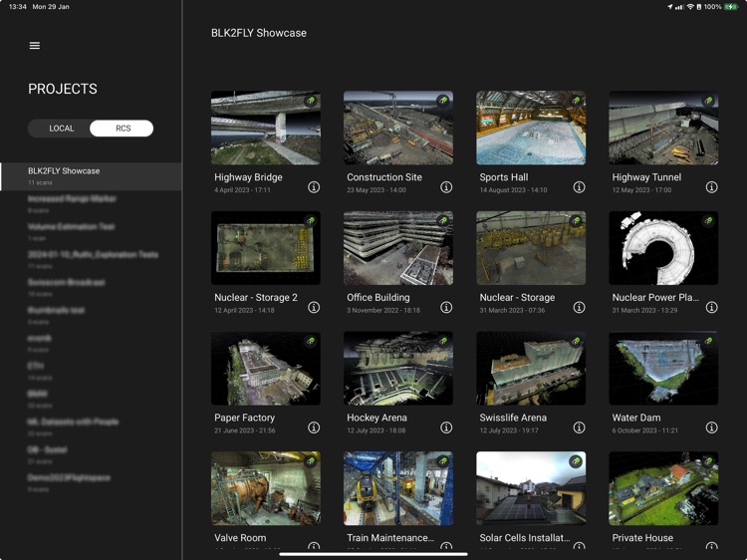View info for Office Building scan

tap(446, 308)
